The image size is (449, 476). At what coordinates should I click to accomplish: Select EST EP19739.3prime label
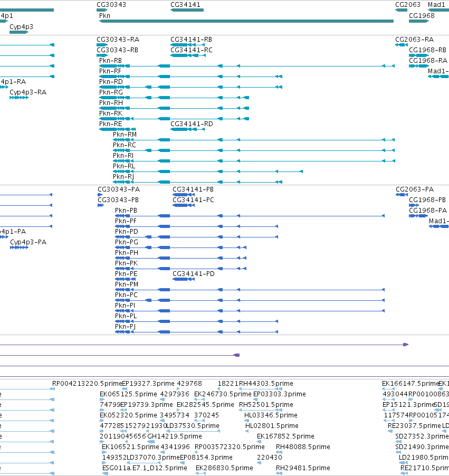147,405
